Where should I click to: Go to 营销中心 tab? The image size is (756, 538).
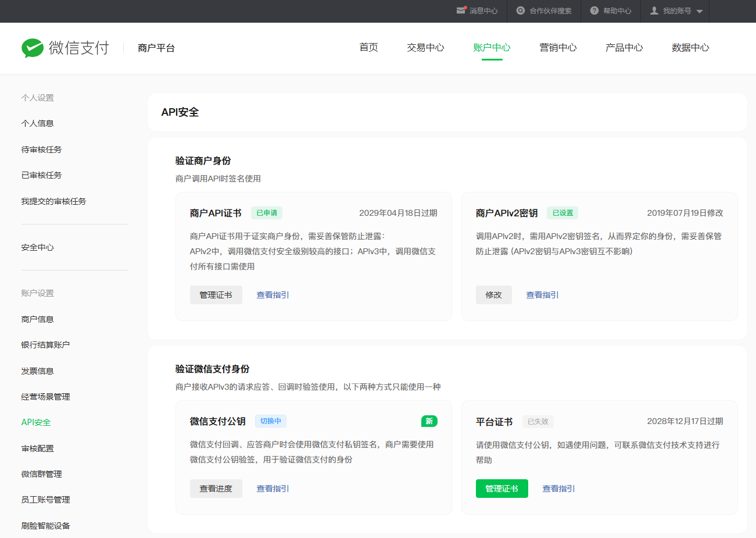(558, 48)
